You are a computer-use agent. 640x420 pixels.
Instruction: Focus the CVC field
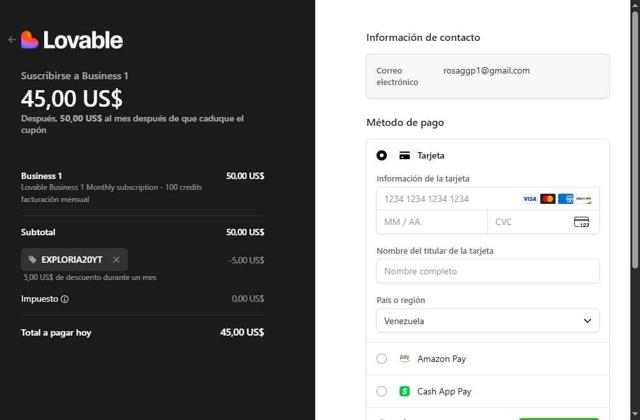click(x=543, y=222)
